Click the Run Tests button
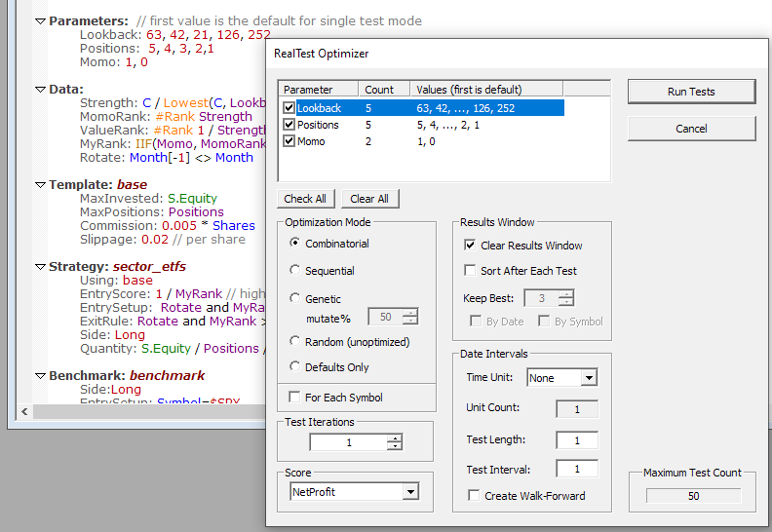The width and height of the screenshot is (772, 532). 691,92
